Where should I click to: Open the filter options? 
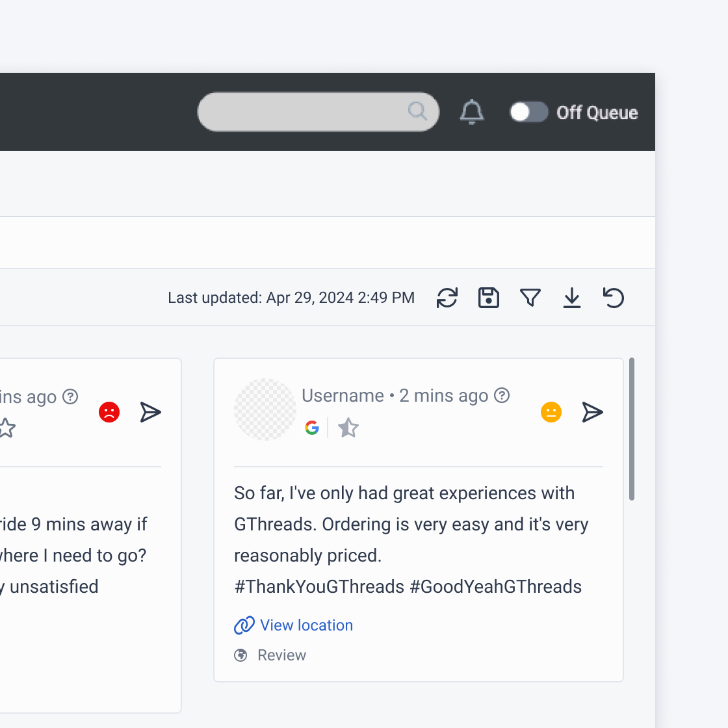[x=530, y=298]
